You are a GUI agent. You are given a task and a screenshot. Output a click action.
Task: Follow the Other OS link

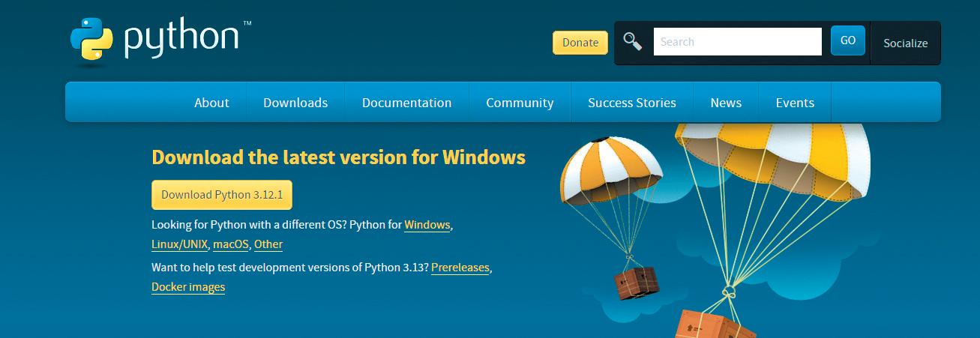268,244
